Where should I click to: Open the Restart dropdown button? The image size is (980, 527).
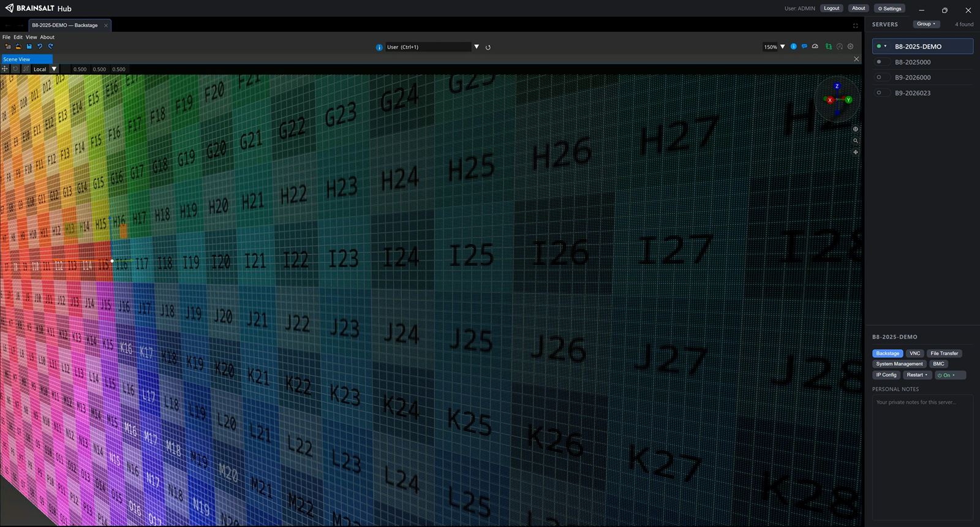pos(917,375)
